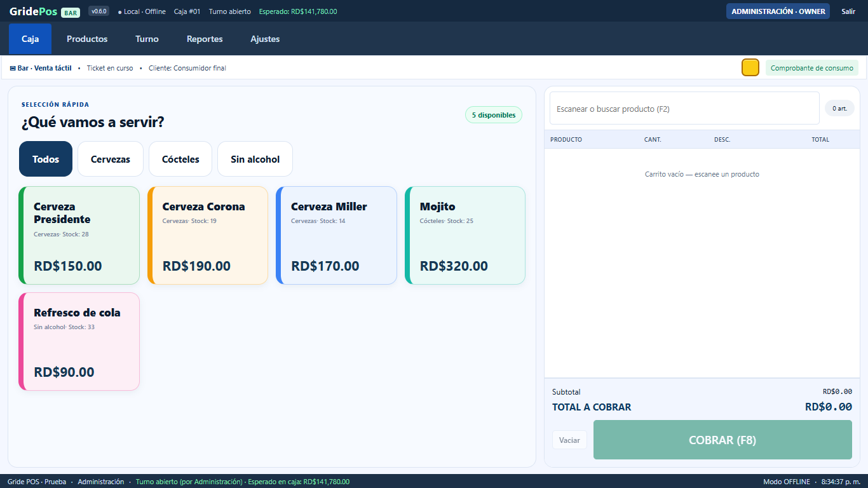Open the Caja tab
868x488 pixels.
(30, 39)
